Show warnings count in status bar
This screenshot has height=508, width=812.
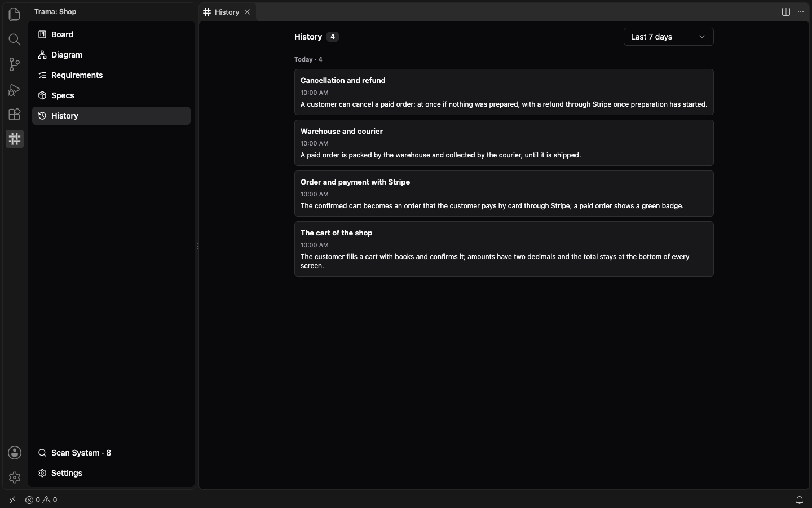pyautogui.click(x=50, y=500)
